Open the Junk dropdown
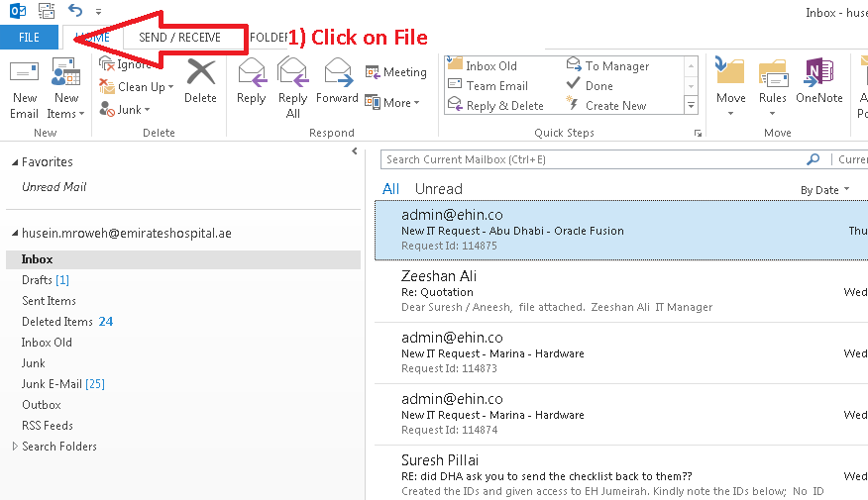The width and height of the screenshot is (868, 500). [125, 110]
